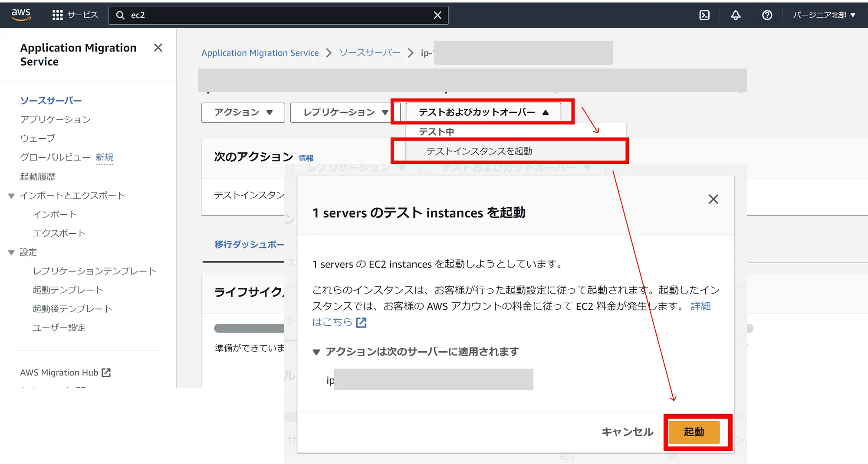Screen dimensions: 868x464
Task: Open the AWS home logo
Action: 21,15
